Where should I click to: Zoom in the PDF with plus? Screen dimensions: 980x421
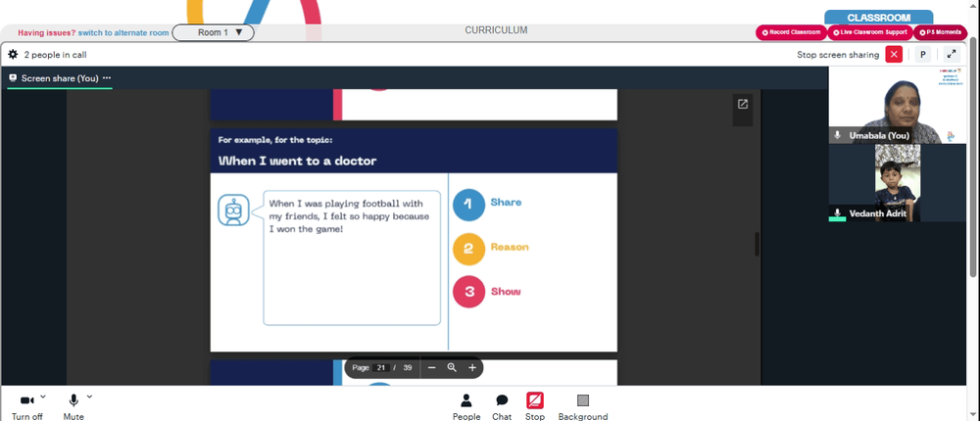472,367
